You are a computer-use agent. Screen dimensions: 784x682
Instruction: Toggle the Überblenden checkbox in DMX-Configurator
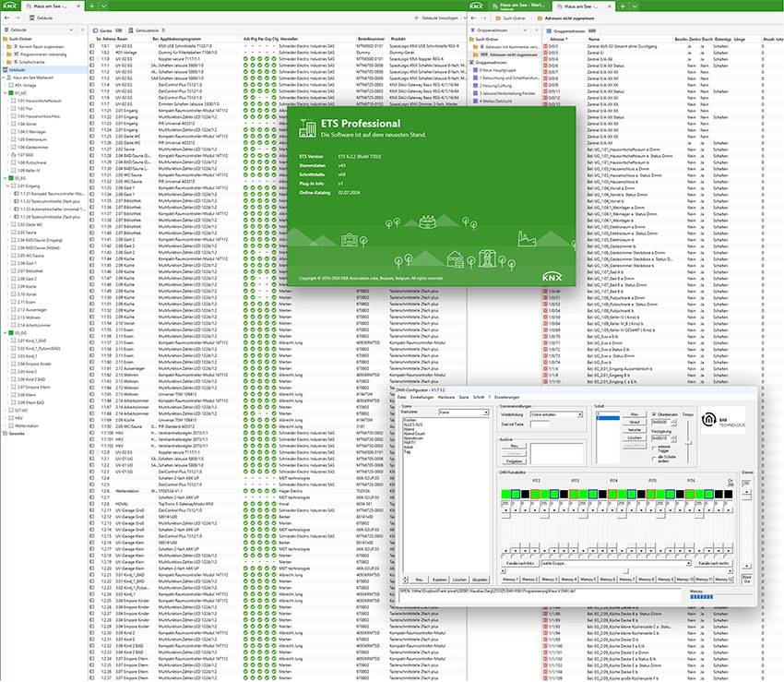tap(654, 414)
